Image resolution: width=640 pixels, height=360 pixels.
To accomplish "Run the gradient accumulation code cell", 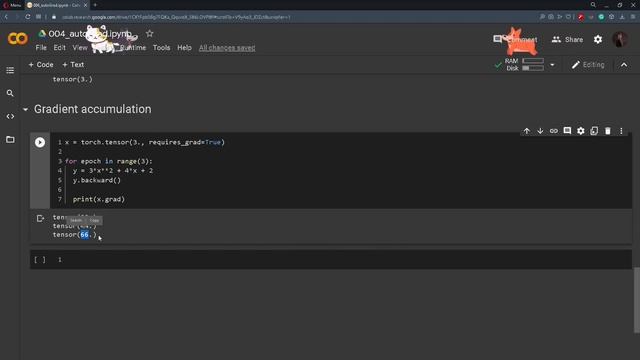I will click(40, 142).
